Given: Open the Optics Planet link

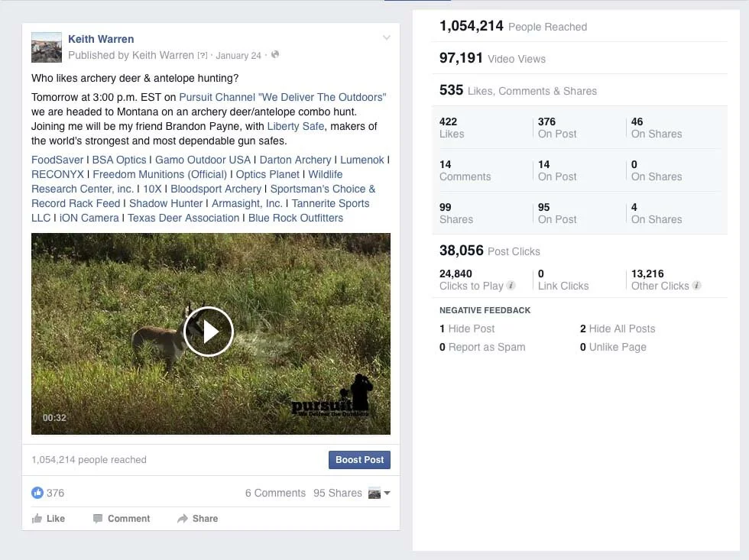Looking at the screenshot, I should [x=267, y=175].
